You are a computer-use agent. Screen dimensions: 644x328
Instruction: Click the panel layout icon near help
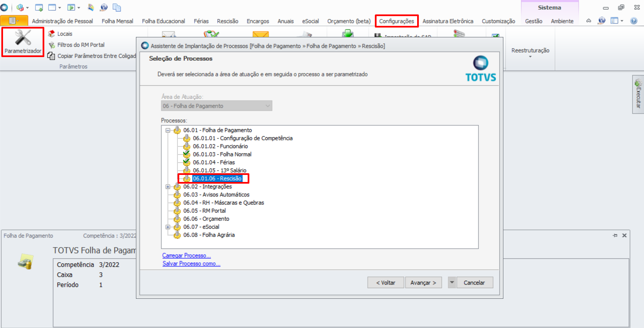tap(614, 21)
